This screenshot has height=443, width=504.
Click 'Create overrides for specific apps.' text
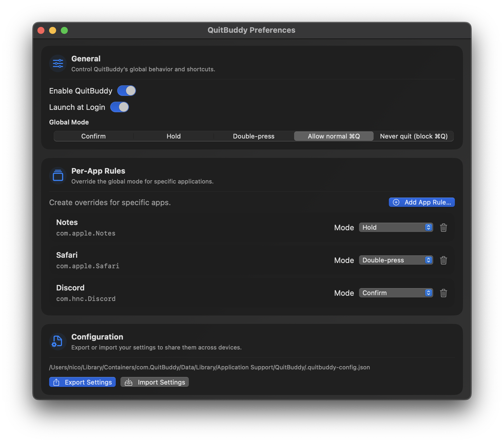(110, 203)
